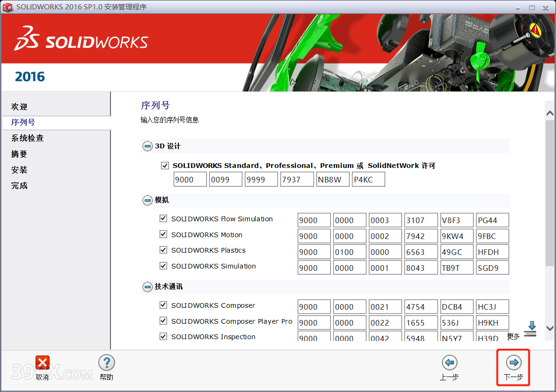Click the 上一步 back arrow icon
556x392 pixels.
point(449,362)
